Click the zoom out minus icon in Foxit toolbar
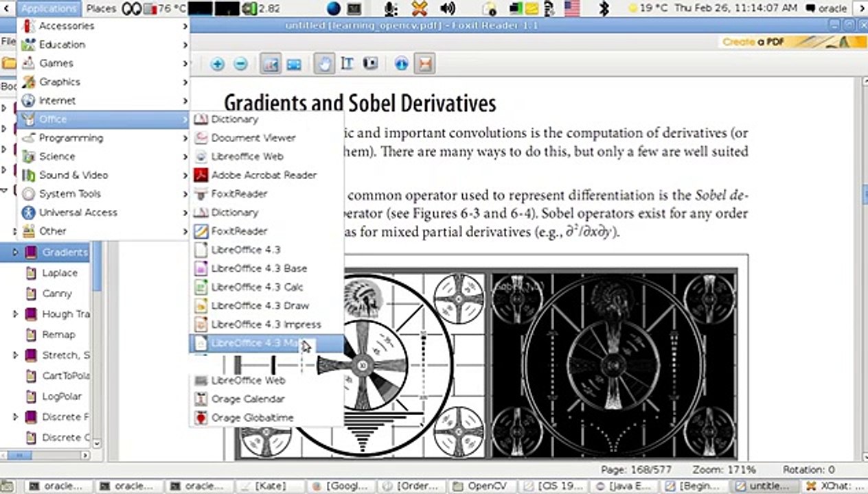The image size is (868, 494). 240,64
